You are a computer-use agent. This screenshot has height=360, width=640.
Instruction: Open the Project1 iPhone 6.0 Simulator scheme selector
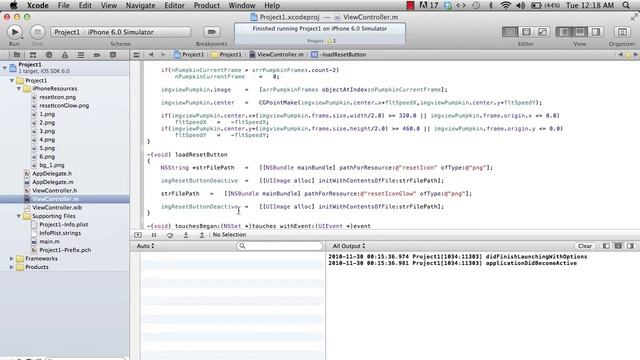(120, 32)
